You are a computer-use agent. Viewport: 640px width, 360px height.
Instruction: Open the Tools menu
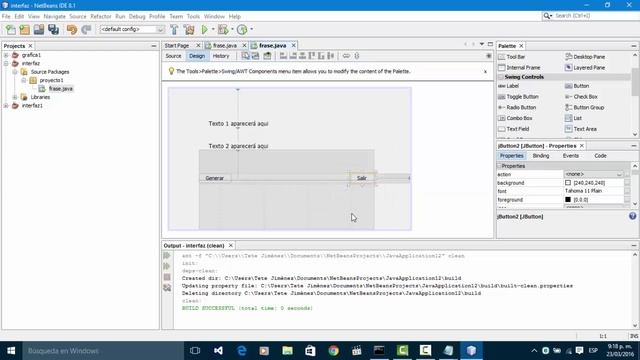tap(193, 16)
